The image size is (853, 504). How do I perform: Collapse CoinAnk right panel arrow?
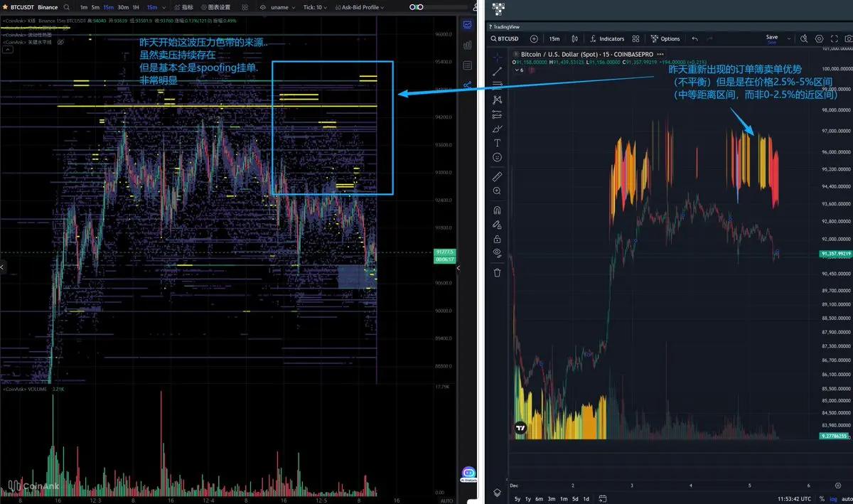(x=458, y=268)
